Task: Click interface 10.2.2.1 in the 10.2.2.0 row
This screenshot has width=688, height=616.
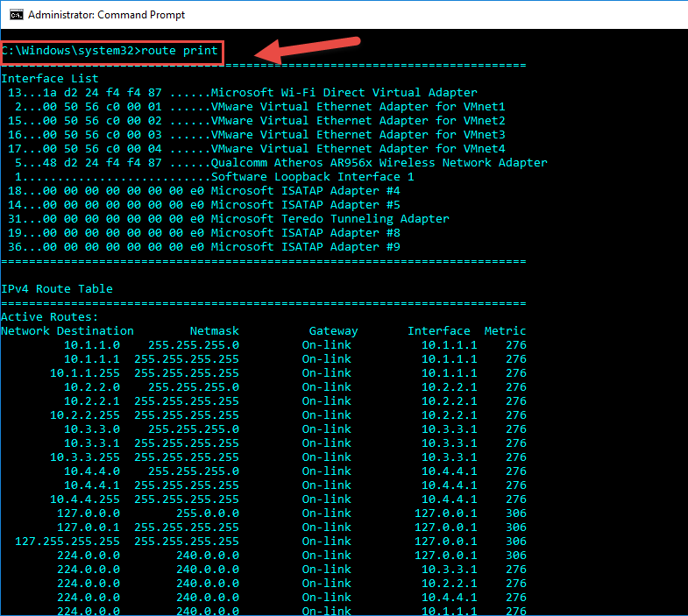Action: (x=450, y=387)
